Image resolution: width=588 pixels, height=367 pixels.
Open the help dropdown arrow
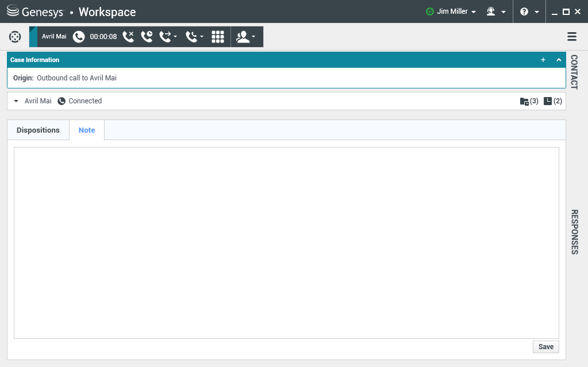537,12
